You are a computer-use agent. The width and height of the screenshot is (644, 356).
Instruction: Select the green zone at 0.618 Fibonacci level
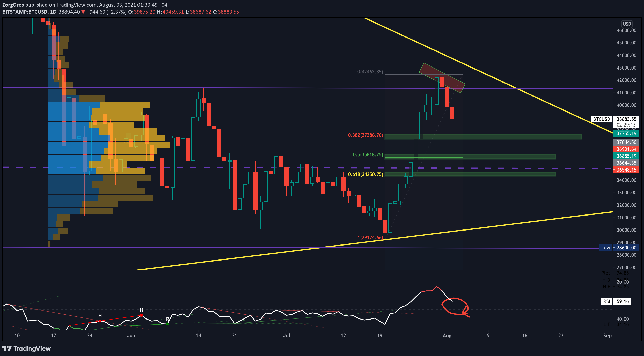(470, 174)
